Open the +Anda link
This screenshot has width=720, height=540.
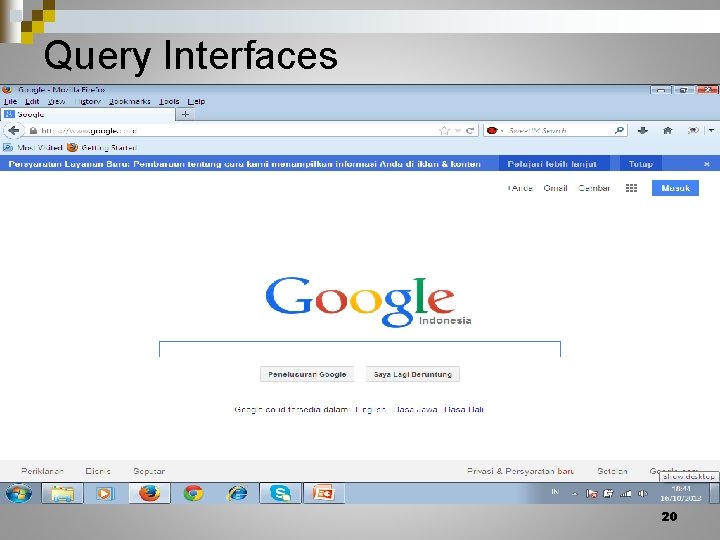tap(520, 188)
